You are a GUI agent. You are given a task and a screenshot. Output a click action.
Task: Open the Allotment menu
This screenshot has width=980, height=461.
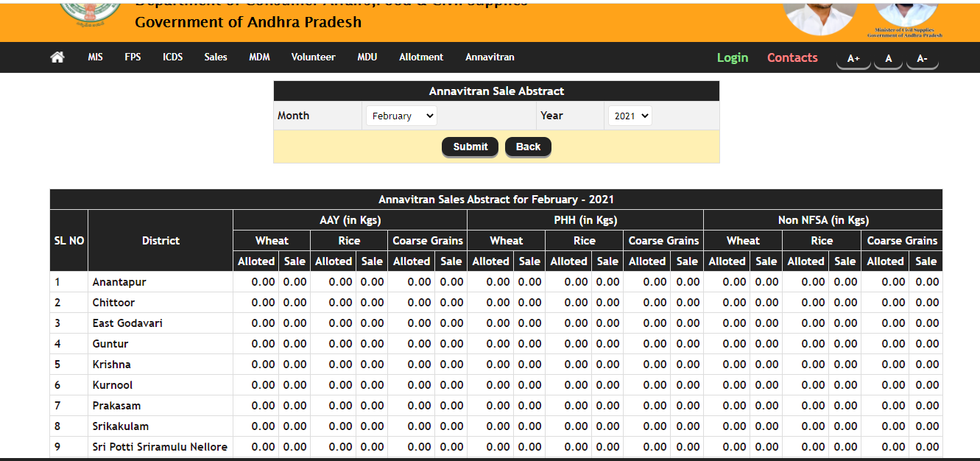pos(421,57)
